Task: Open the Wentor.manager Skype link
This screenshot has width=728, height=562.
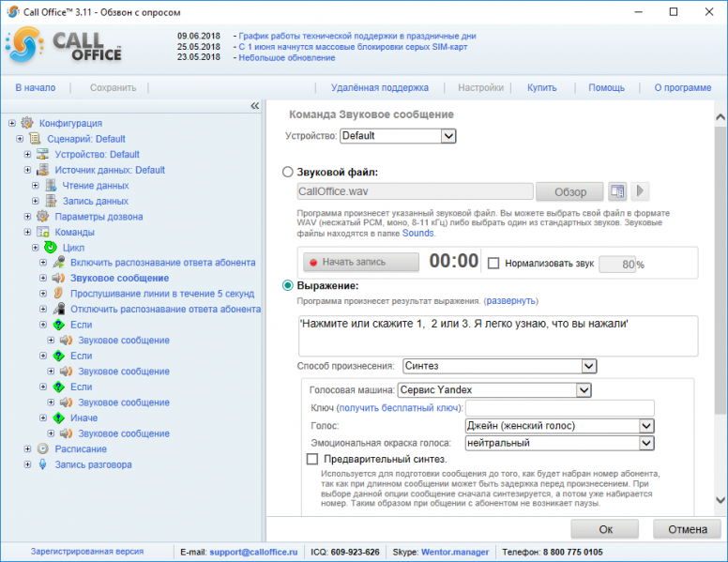Action: click(x=455, y=552)
